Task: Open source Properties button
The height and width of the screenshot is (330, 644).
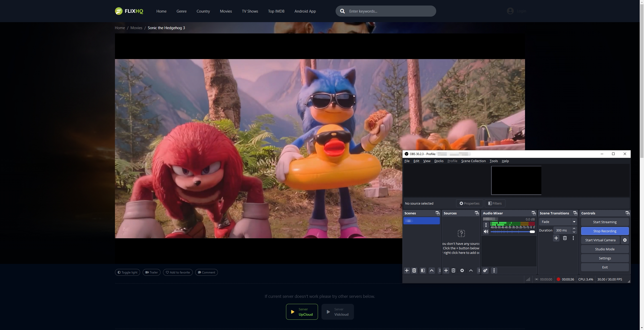Action: [469, 203]
